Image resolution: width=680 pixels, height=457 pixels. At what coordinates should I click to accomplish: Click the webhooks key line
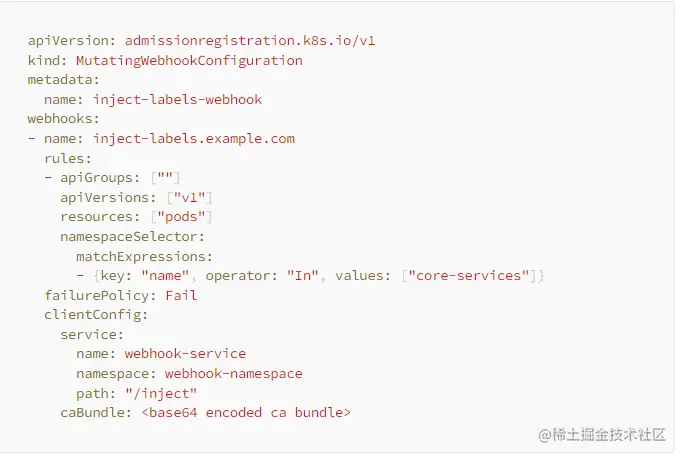click(64, 119)
